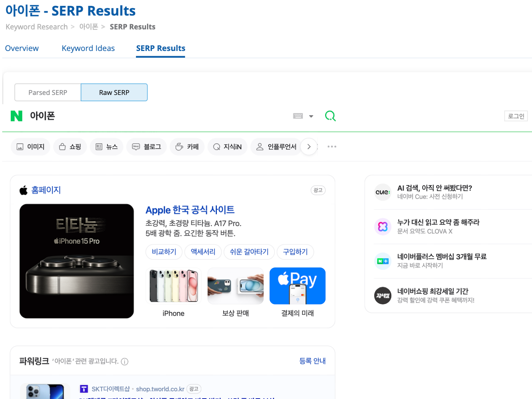
Task: Select the 블로그 search category
Action: click(x=147, y=147)
